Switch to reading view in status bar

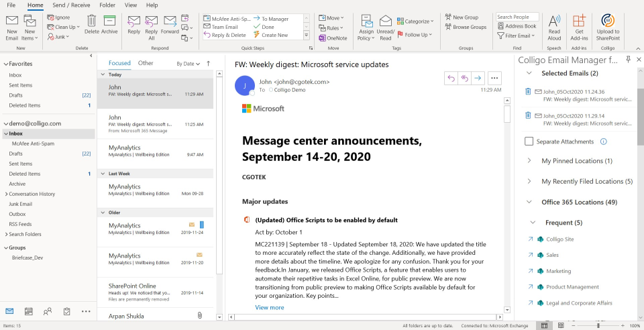click(x=561, y=325)
